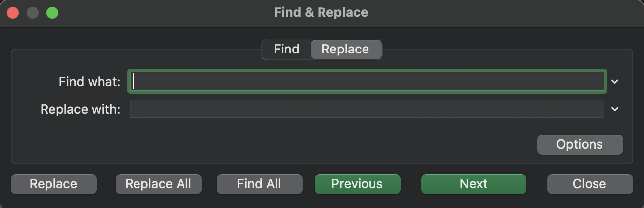Click the red window close button
644x208 pixels.
[13, 13]
